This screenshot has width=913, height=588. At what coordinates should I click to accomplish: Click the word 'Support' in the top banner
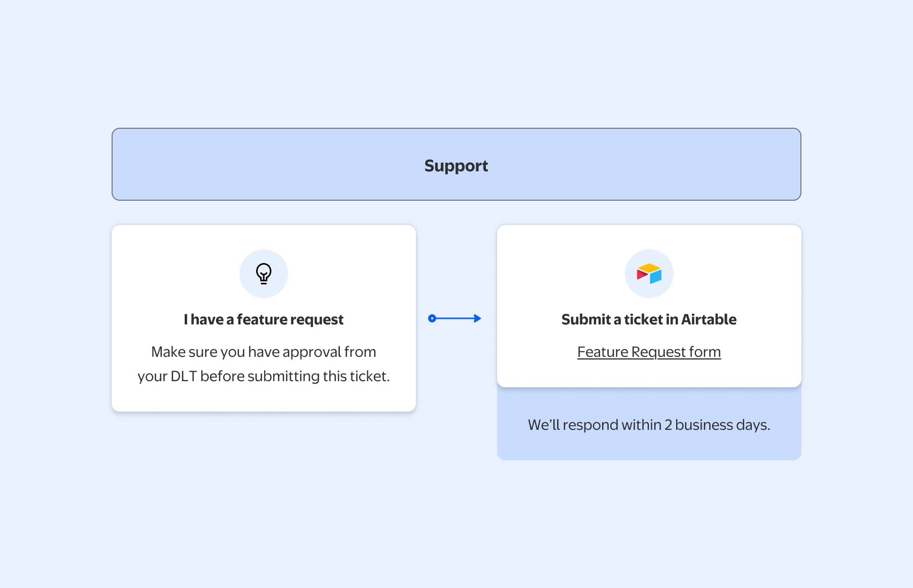click(455, 165)
